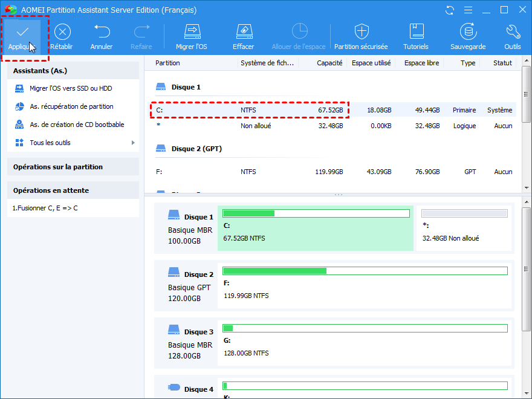Select the F: partition row
The image size is (532, 399).
click(334, 172)
